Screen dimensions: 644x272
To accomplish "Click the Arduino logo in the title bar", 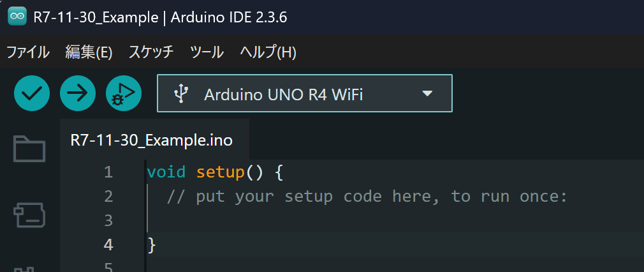I will coord(17,17).
